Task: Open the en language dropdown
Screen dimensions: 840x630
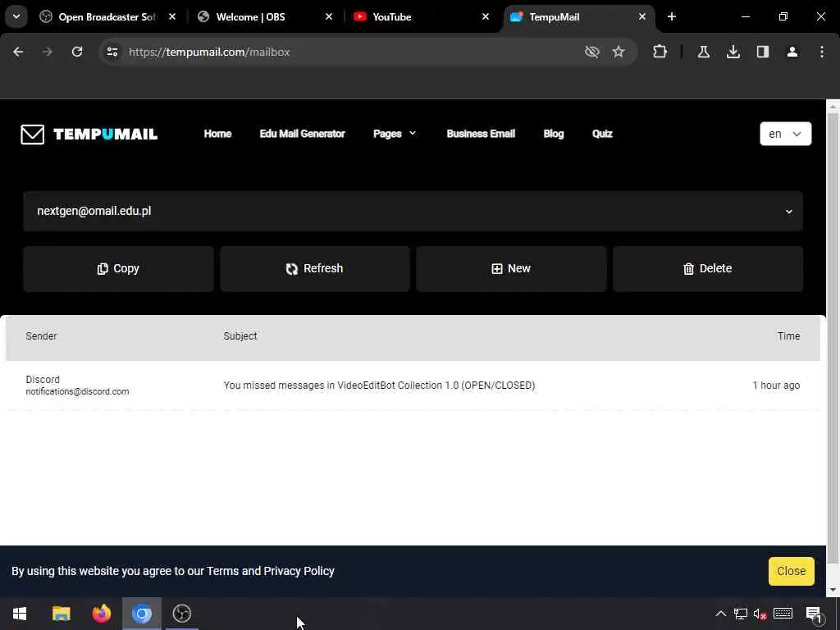Action: click(x=785, y=134)
